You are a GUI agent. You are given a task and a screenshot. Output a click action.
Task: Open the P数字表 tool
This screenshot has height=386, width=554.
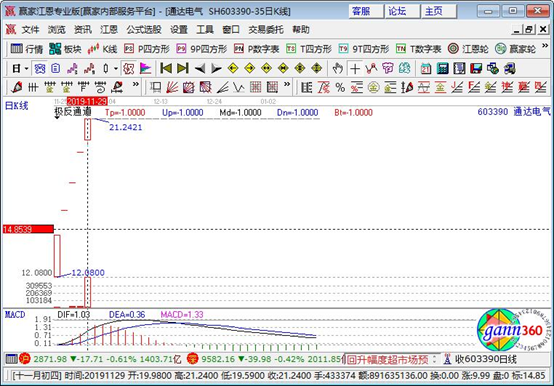(x=257, y=49)
